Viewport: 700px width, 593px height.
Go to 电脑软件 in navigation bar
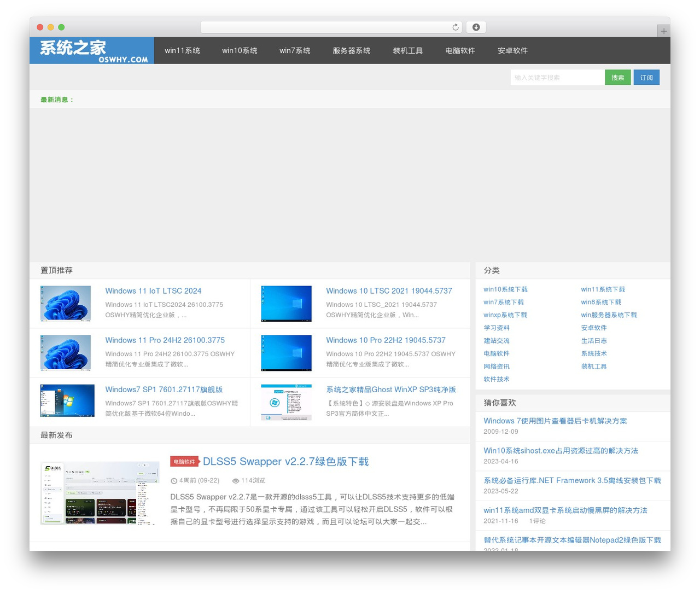tap(460, 51)
